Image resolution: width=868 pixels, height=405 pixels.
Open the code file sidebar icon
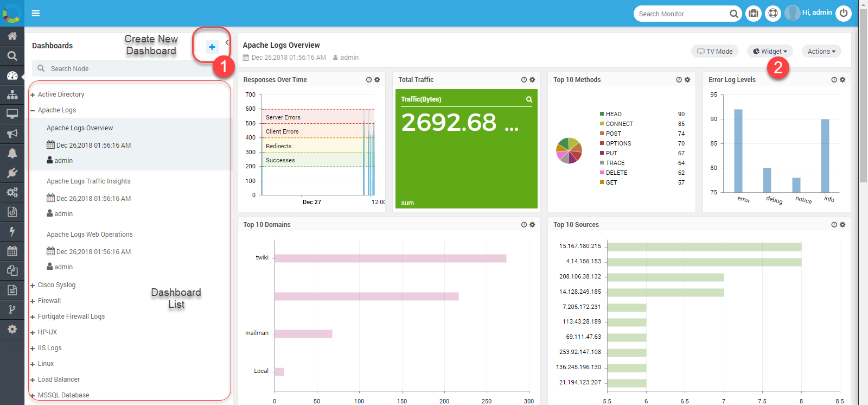pyautogui.click(x=12, y=212)
